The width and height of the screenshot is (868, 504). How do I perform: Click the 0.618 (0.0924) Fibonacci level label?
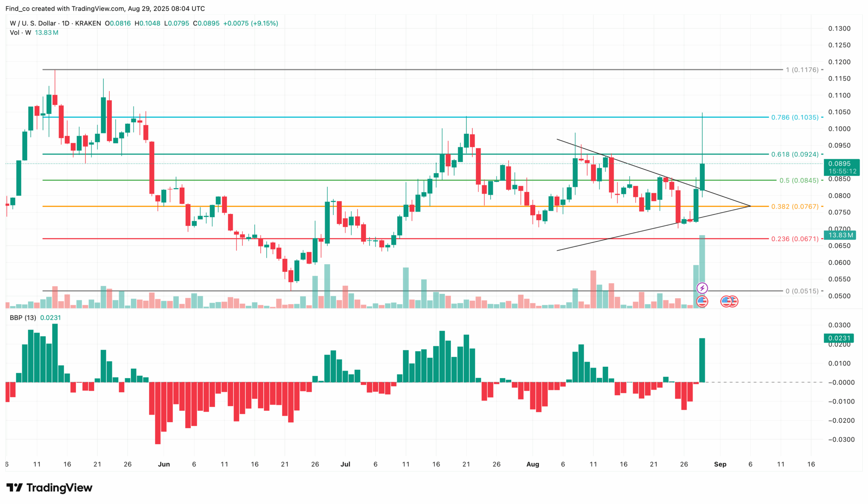[x=796, y=154]
